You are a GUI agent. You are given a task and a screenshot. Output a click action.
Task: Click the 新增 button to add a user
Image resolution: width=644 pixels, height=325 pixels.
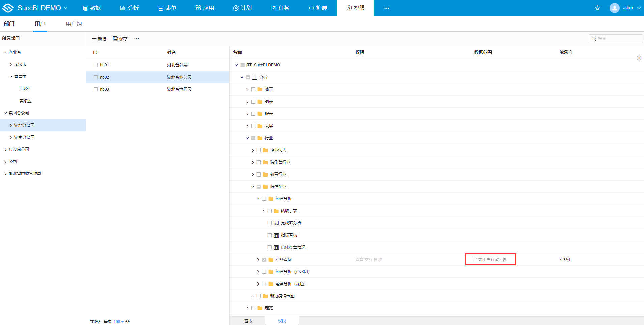(x=99, y=39)
